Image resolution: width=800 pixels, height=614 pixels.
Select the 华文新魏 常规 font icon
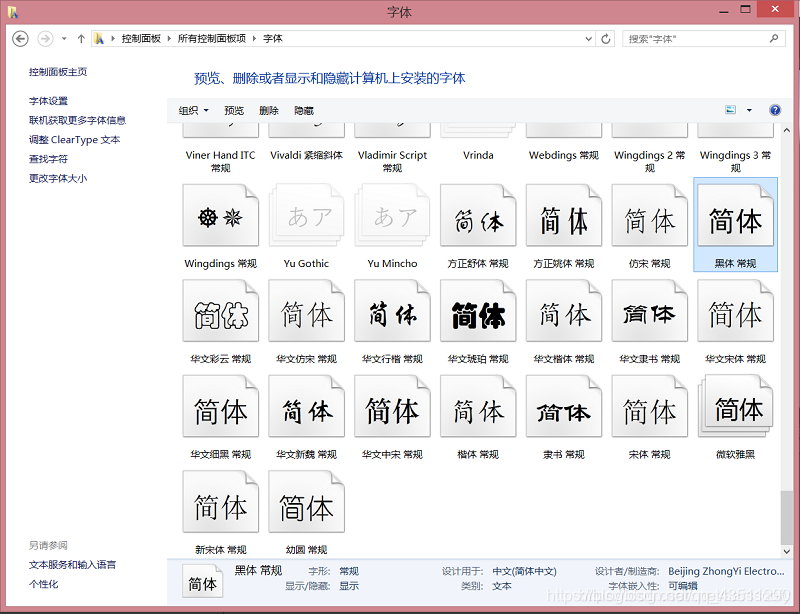[306, 406]
